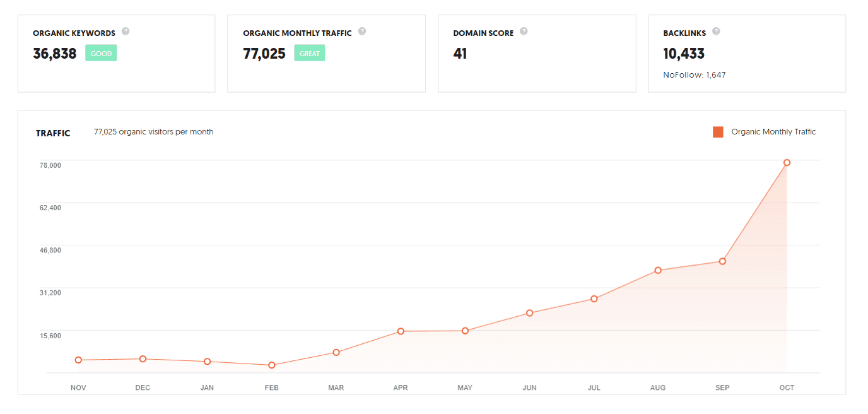
Task: Select the APR data point on chart
Action: [401, 331]
